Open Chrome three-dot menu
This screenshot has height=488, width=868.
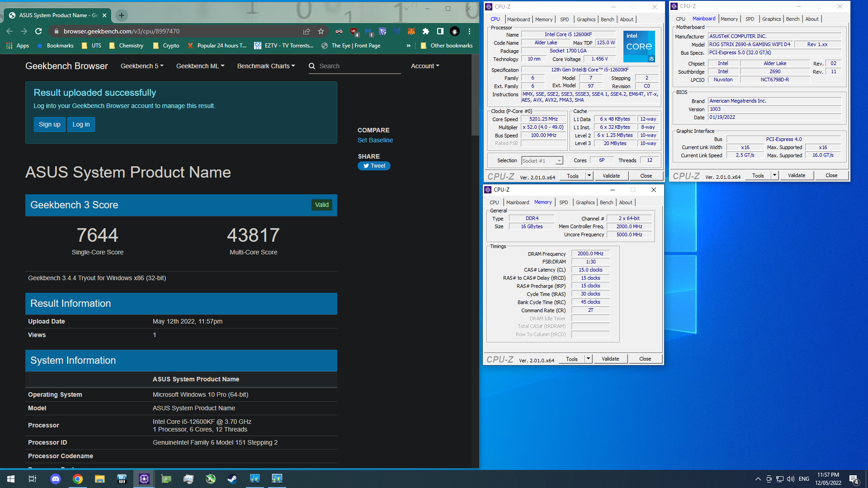[x=469, y=31]
